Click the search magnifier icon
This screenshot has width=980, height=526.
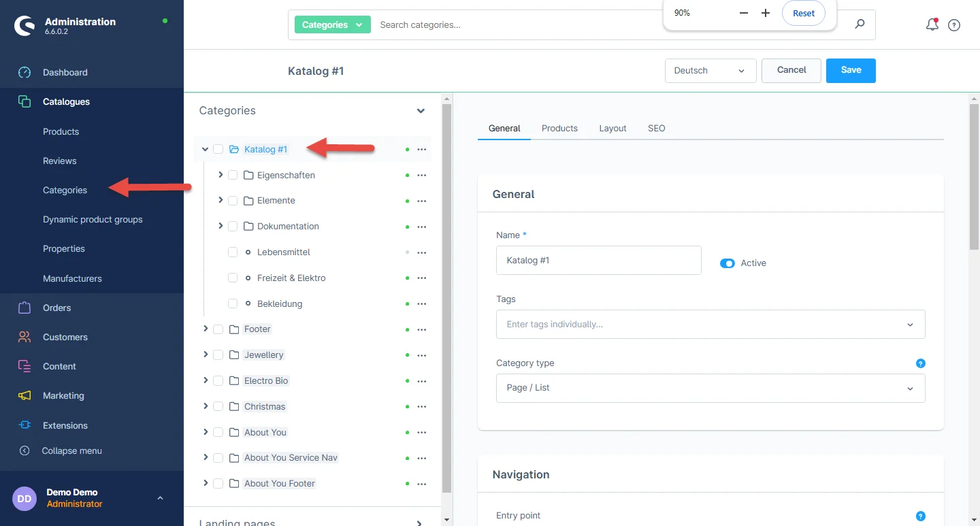click(x=860, y=24)
